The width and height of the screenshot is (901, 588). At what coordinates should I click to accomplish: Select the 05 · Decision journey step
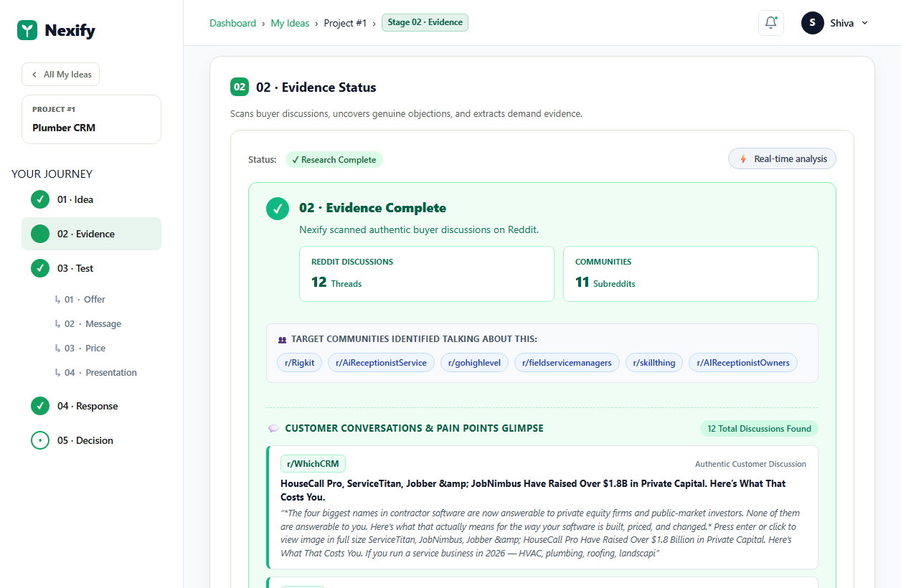coord(91,440)
